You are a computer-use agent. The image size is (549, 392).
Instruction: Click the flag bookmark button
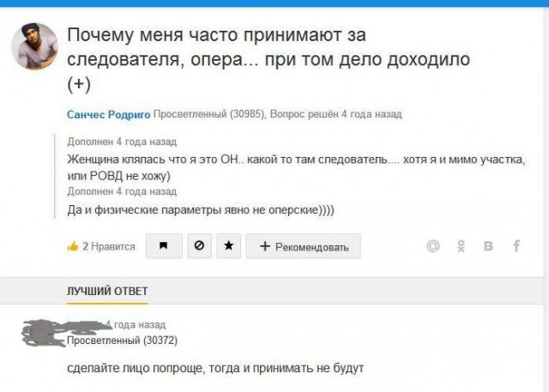click(163, 246)
